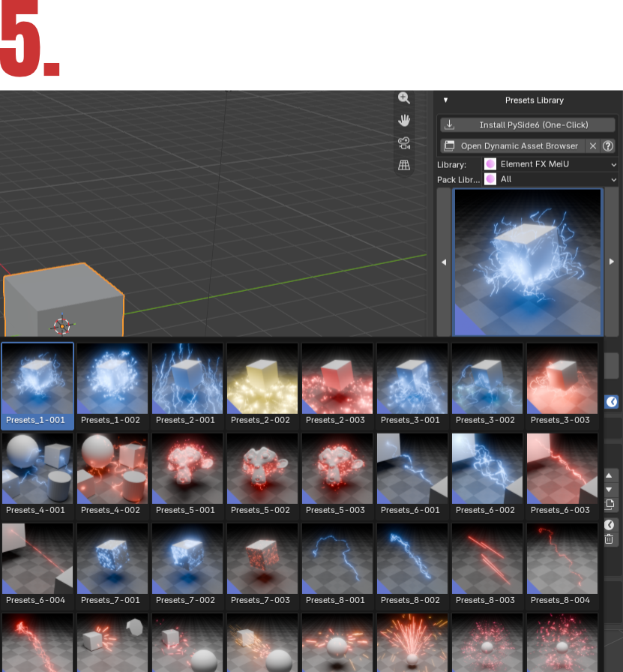Select the Presets_2-002 yellow sparks preset
The height and width of the screenshot is (672, 623).
click(262, 385)
